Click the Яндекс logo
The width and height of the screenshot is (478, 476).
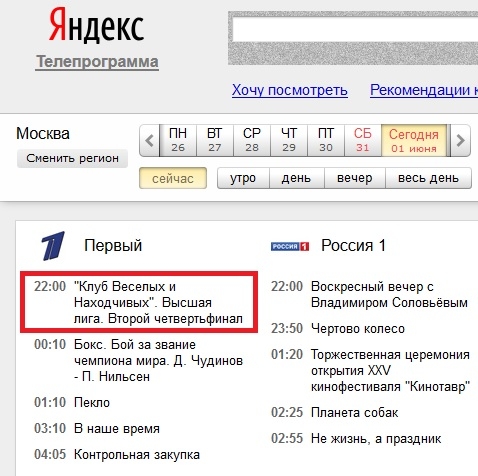point(96,26)
